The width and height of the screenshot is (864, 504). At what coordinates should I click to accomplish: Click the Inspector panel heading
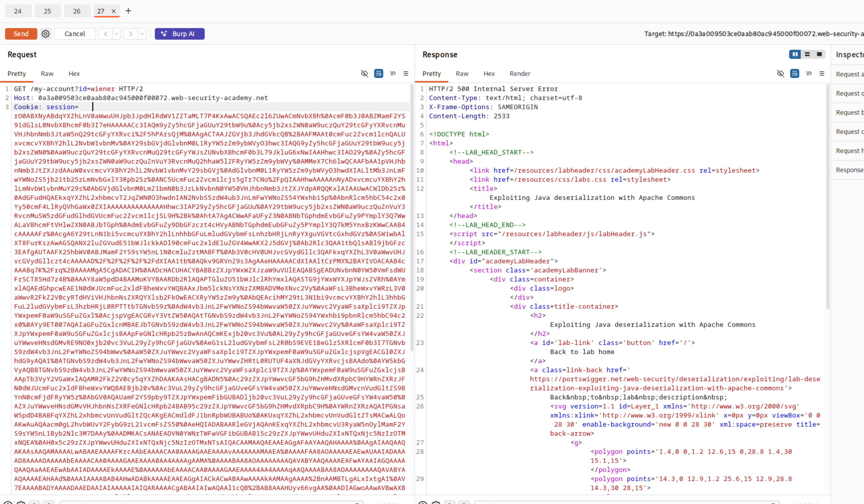[x=850, y=54]
